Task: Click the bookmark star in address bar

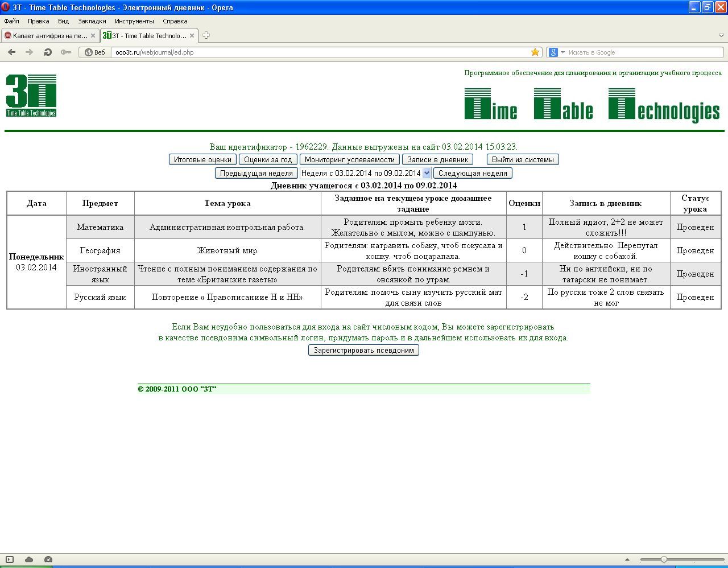Action: coord(535,52)
